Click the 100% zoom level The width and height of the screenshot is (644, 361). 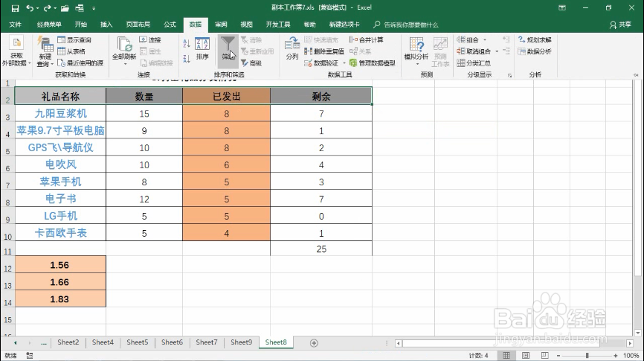coord(631,355)
